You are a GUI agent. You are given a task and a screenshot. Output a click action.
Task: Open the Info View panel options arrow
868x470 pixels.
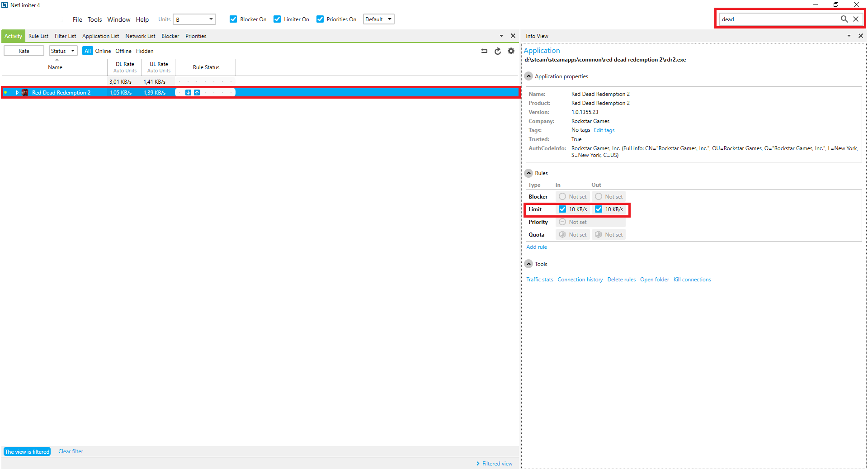849,36
